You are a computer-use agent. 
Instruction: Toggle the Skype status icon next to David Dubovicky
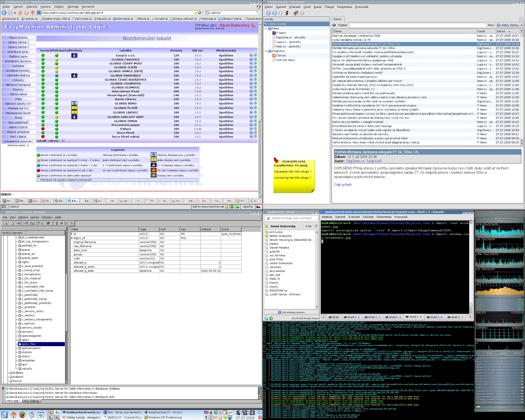[266, 226]
